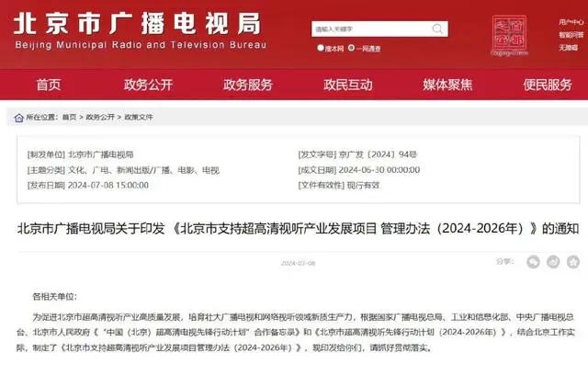The width and height of the screenshot is (588, 387).
Task: Open the 首页 navigation tab
Action: (x=49, y=85)
